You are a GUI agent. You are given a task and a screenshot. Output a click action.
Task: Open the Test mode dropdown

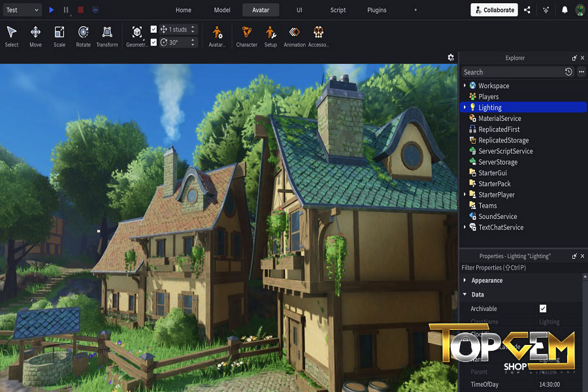click(x=22, y=10)
